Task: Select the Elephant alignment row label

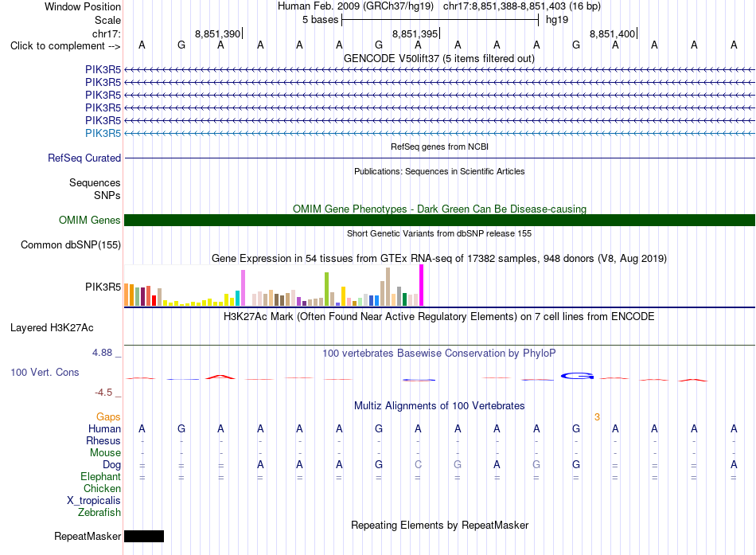Action: coord(100,476)
